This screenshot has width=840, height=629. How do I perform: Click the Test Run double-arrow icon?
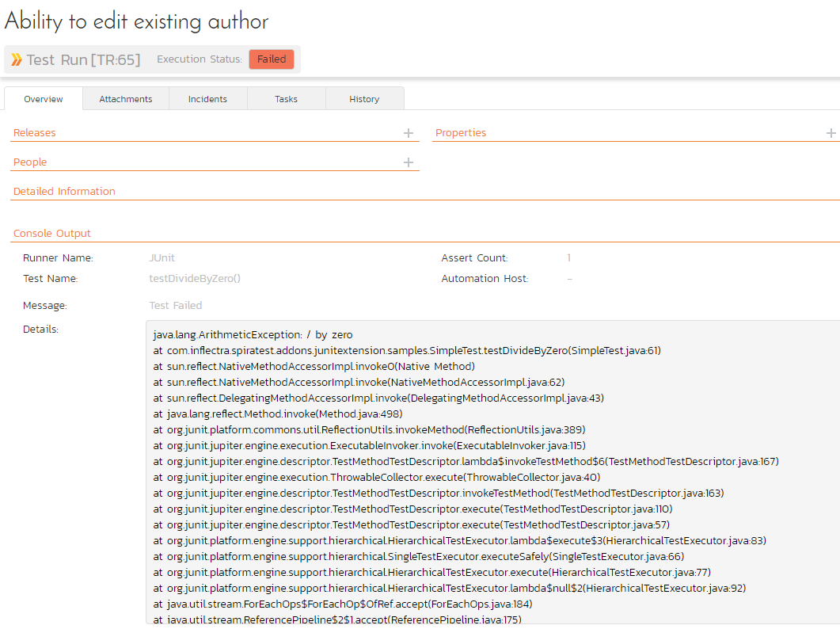coord(17,60)
